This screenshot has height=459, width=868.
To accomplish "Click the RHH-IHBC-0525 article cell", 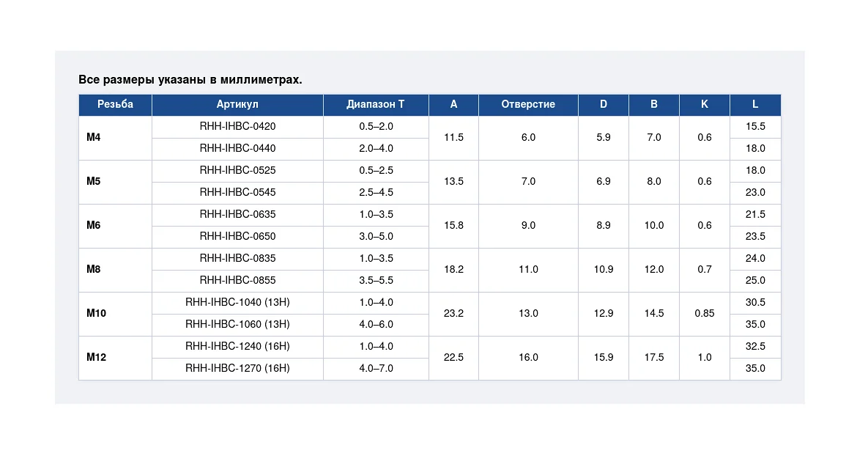I will tap(237, 170).
